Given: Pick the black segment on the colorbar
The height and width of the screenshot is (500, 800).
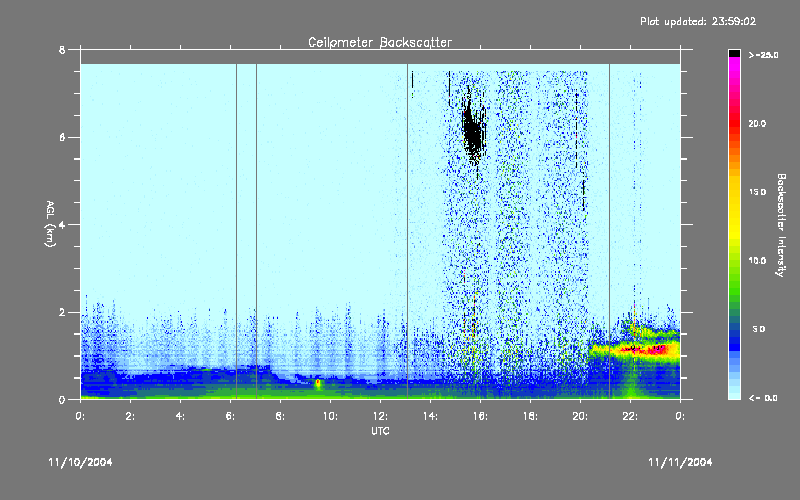Looking at the screenshot, I should (x=734, y=53).
